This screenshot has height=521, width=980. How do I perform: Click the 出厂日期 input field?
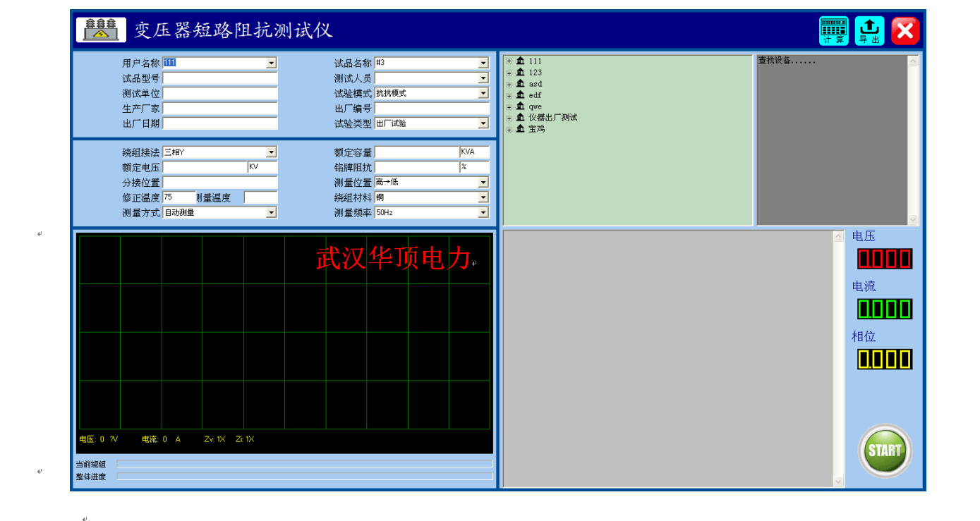[x=220, y=123]
